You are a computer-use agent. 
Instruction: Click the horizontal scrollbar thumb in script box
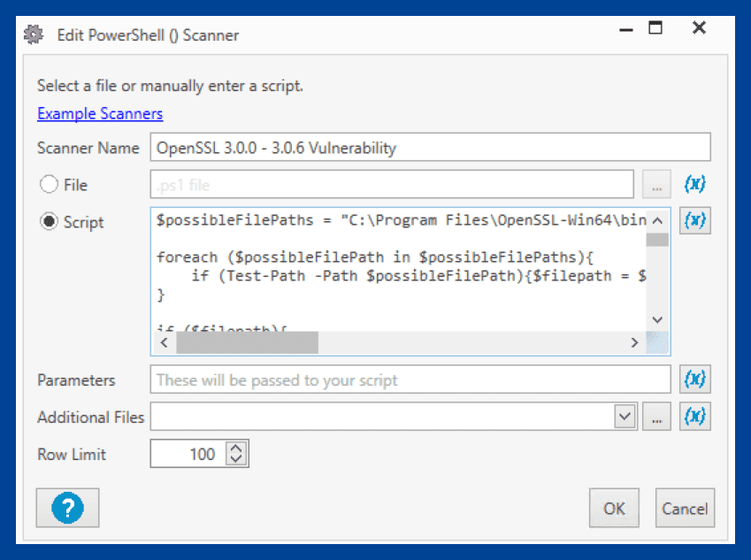click(247, 342)
